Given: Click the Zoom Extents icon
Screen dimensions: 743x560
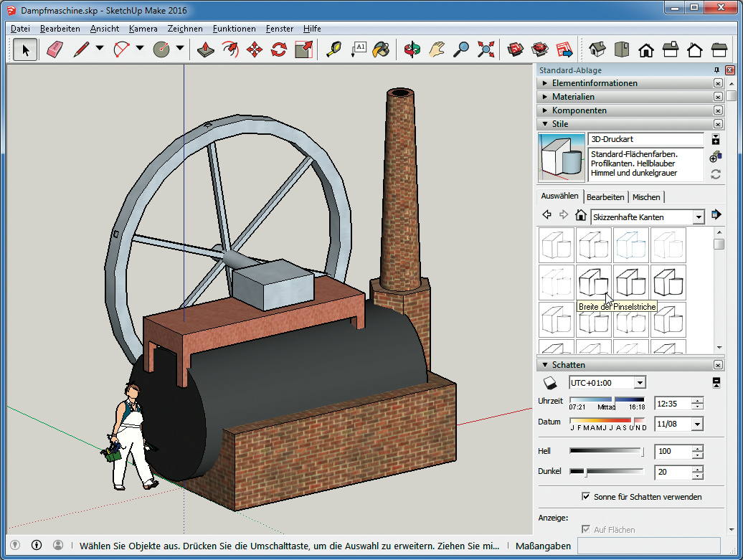Looking at the screenshot, I should point(486,49).
